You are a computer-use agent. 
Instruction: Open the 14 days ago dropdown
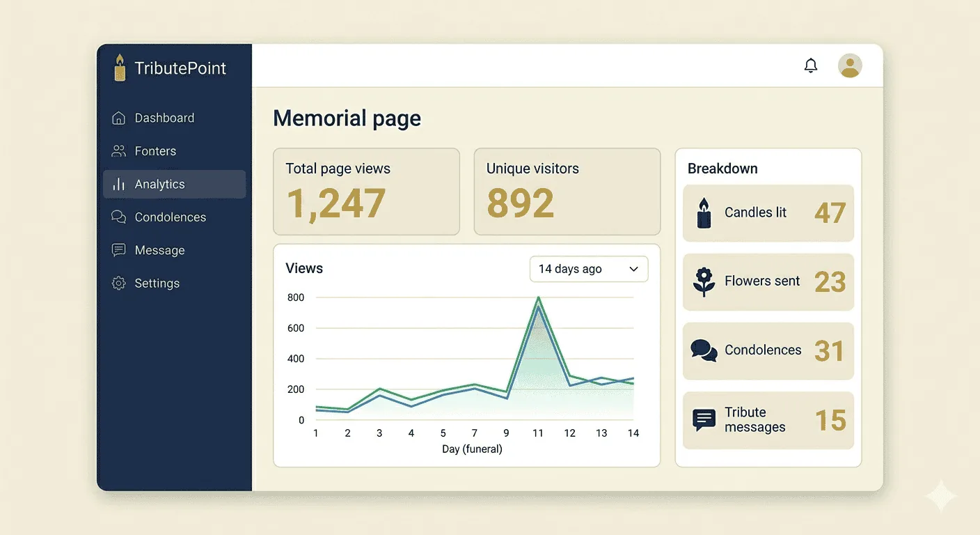(588, 269)
